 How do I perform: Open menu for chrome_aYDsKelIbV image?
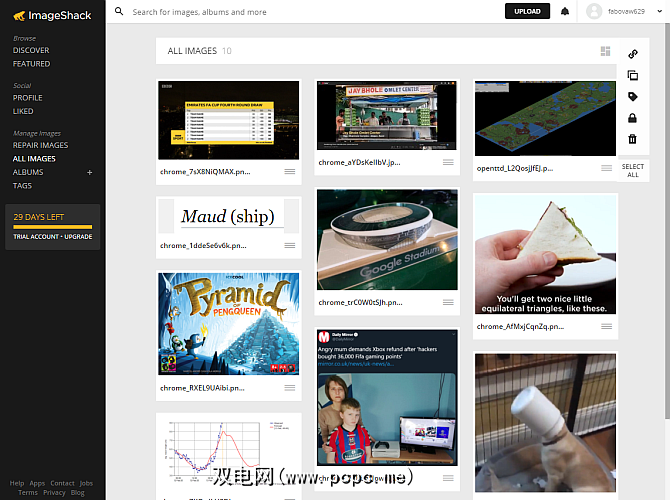[x=448, y=162]
